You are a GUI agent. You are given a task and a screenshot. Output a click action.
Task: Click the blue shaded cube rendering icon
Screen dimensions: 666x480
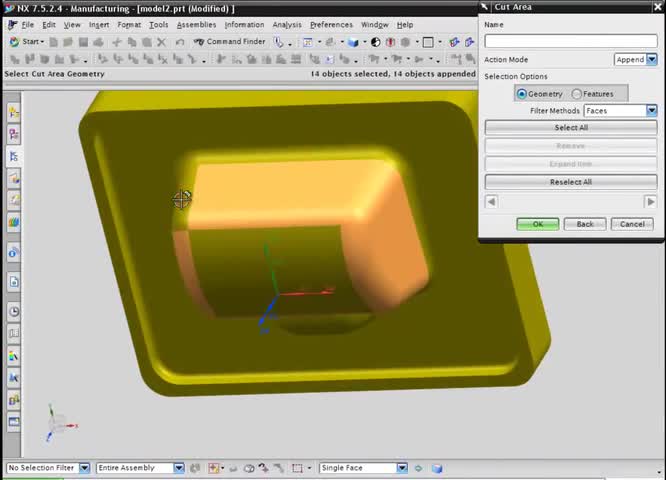(353, 42)
